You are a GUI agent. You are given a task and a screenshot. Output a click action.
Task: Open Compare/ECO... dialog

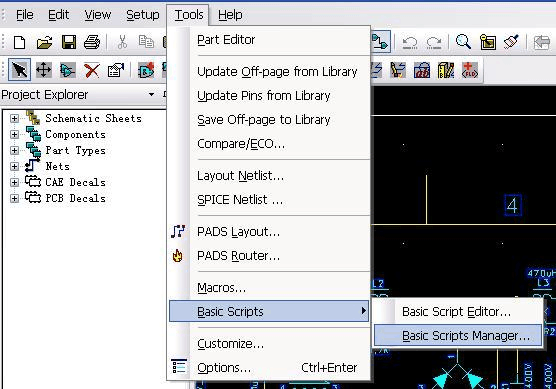(x=269, y=144)
